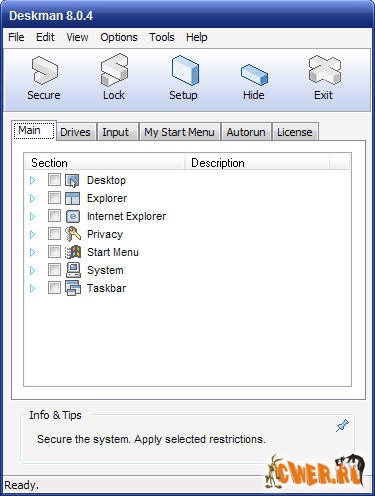Viewport: 375px width, 496px height.
Task: Select the Main tab
Action: (34, 131)
